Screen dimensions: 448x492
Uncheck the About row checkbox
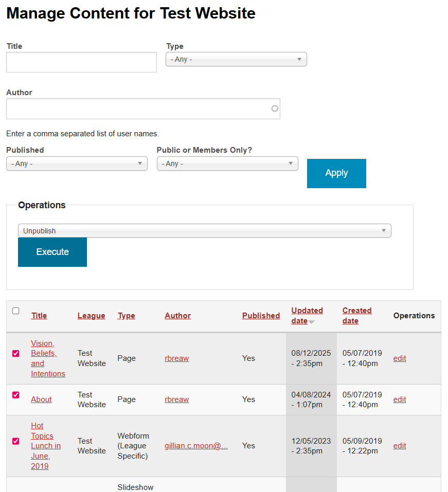[x=15, y=394]
